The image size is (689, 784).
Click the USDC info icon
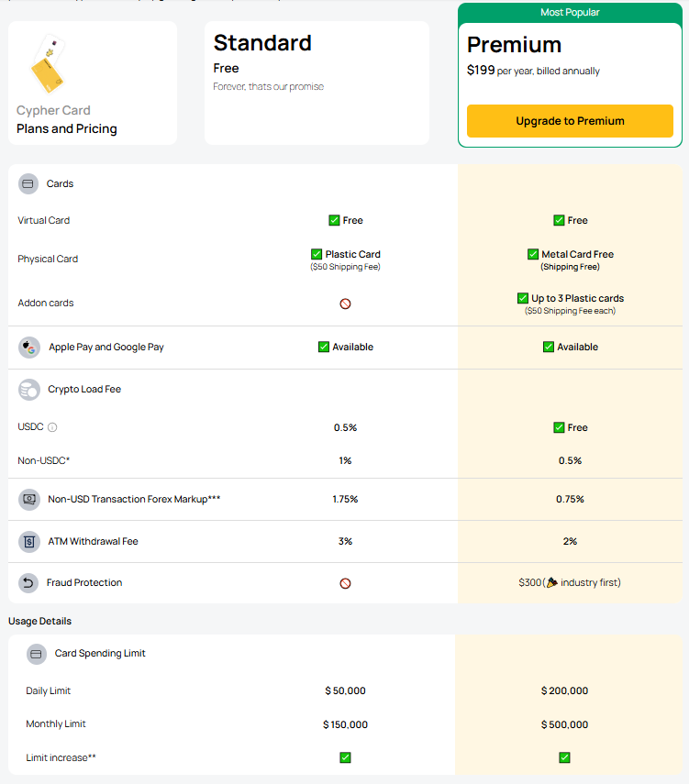[x=52, y=427]
